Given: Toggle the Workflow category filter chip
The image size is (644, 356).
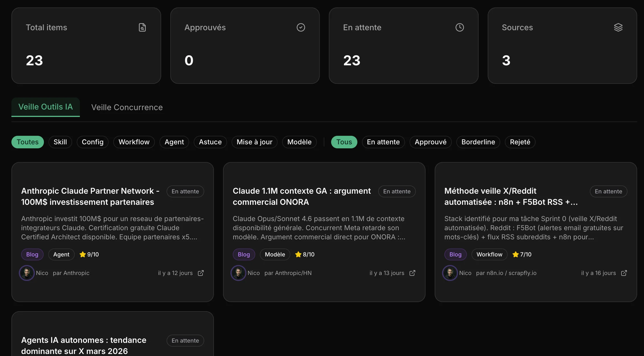Looking at the screenshot, I should (134, 142).
